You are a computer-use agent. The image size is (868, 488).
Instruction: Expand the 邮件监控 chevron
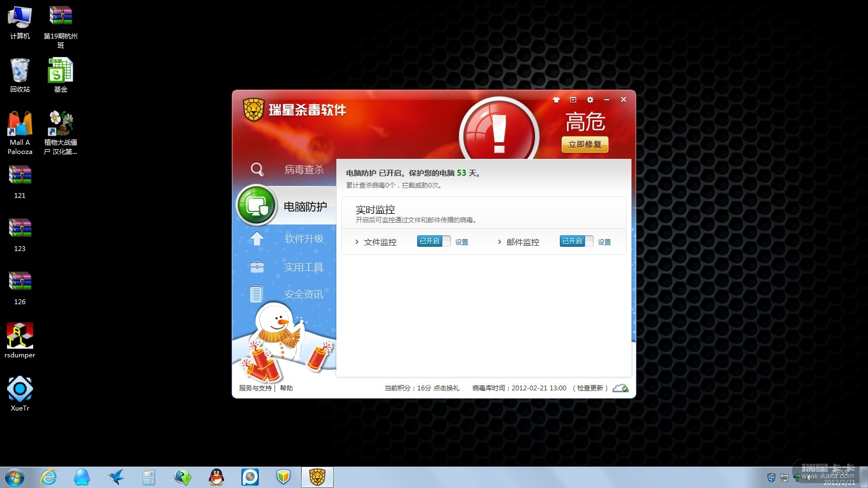coord(499,242)
